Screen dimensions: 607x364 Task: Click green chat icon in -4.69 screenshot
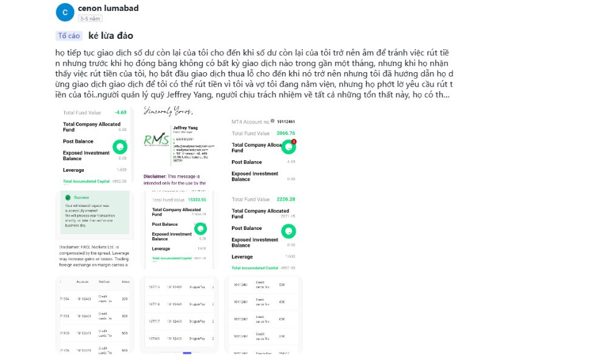pyautogui.click(x=120, y=147)
